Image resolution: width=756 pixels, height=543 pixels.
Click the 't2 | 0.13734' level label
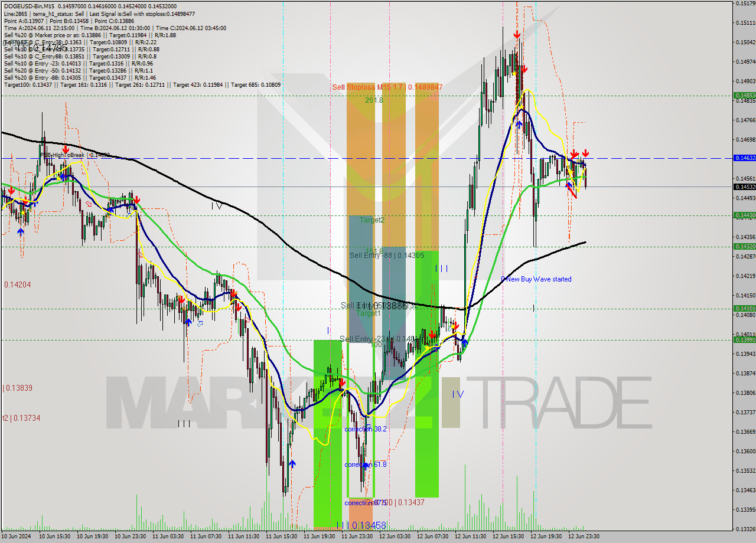pos(21,418)
